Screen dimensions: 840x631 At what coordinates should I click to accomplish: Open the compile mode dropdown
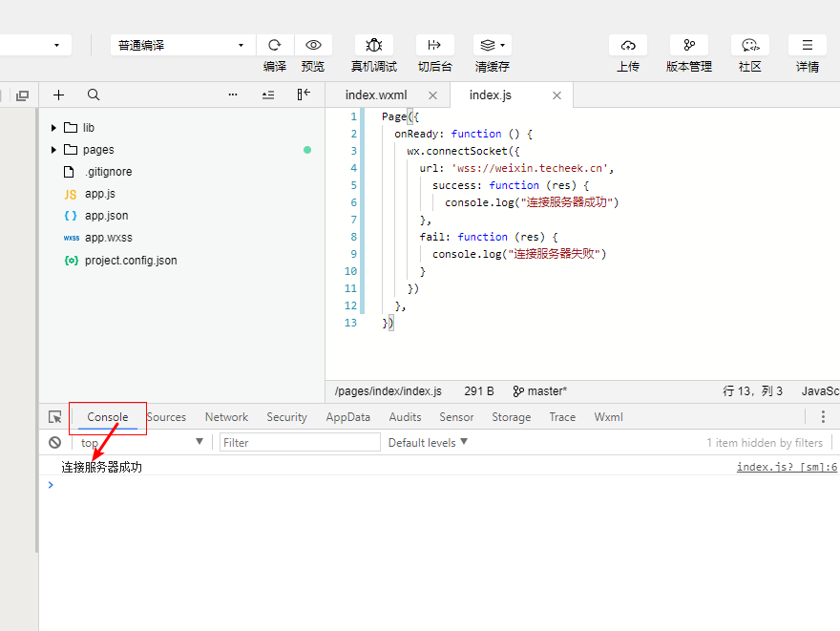[181, 45]
